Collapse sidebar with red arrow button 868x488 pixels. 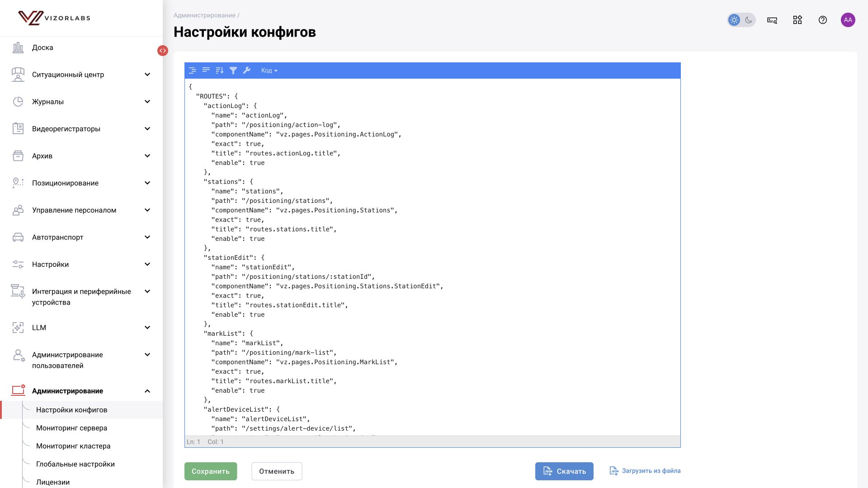163,51
